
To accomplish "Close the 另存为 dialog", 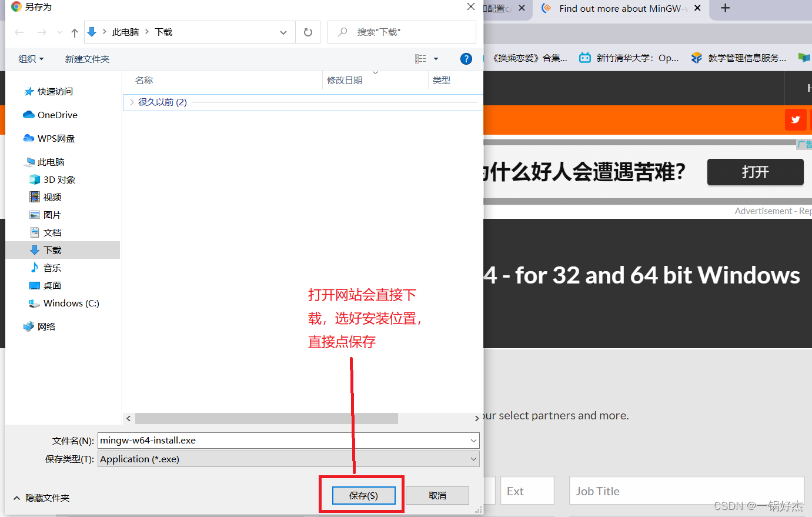I will click(471, 6).
